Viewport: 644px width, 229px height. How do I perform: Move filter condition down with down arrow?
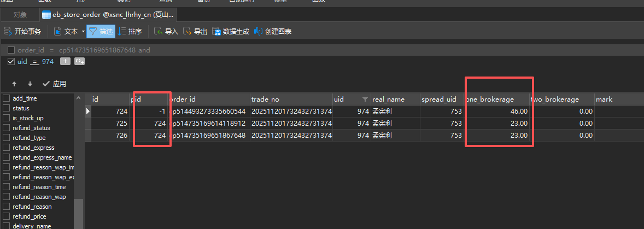[30, 84]
